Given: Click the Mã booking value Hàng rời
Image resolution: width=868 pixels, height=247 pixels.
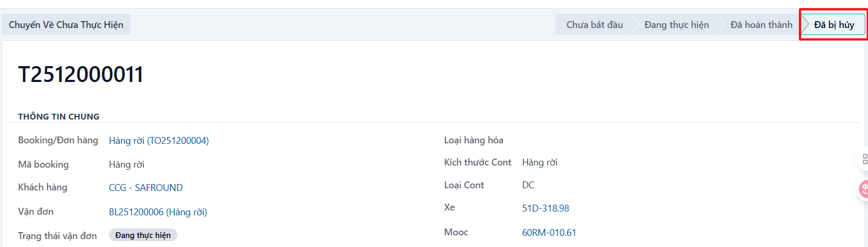Looking at the screenshot, I should click(126, 164).
